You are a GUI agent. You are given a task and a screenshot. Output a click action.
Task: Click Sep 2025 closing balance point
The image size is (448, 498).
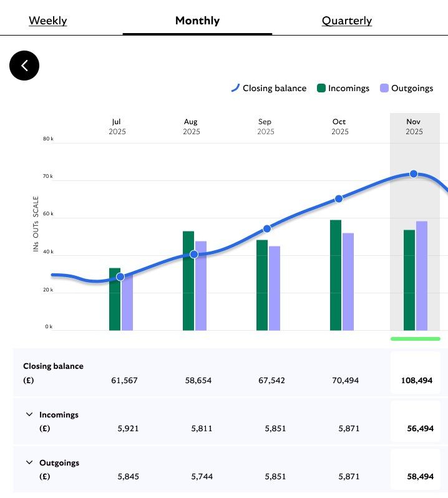pyautogui.click(x=267, y=228)
